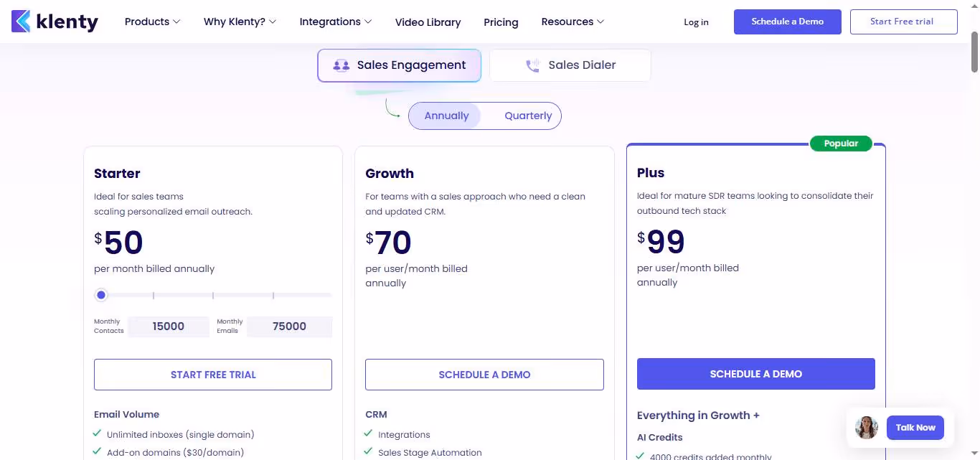Click the Email Volume heading
The height and width of the screenshot is (460, 980).
127,415
